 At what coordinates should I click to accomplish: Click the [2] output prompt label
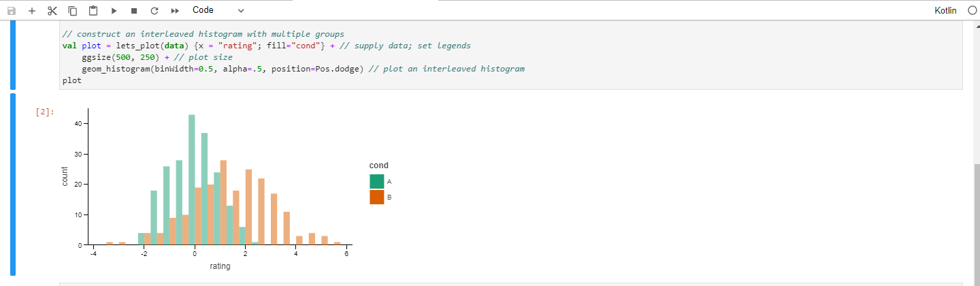click(45, 112)
